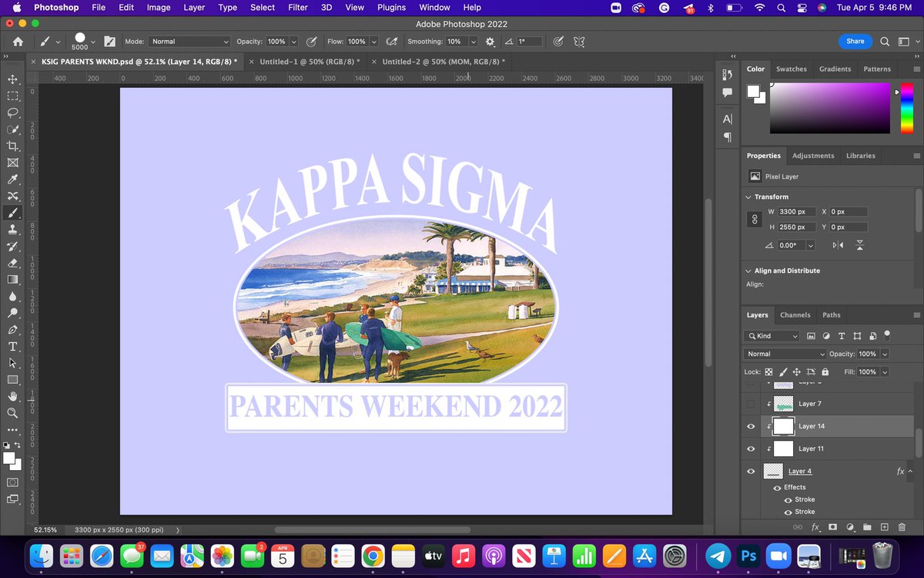Open the Layer menu
Image resolution: width=924 pixels, height=578 pixels.
pos(194,8)
